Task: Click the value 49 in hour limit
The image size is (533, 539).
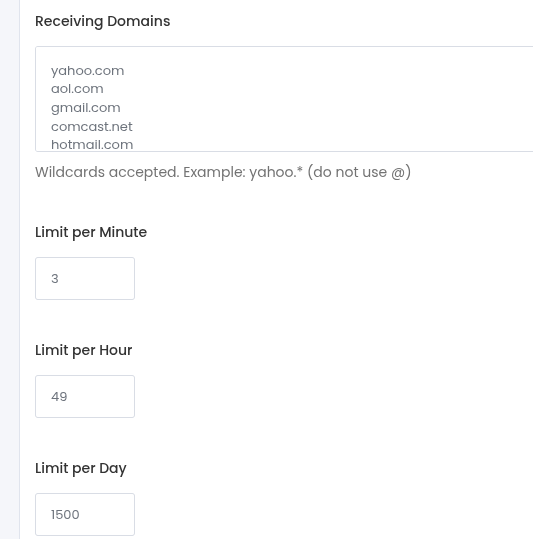Action: (59, 397)
